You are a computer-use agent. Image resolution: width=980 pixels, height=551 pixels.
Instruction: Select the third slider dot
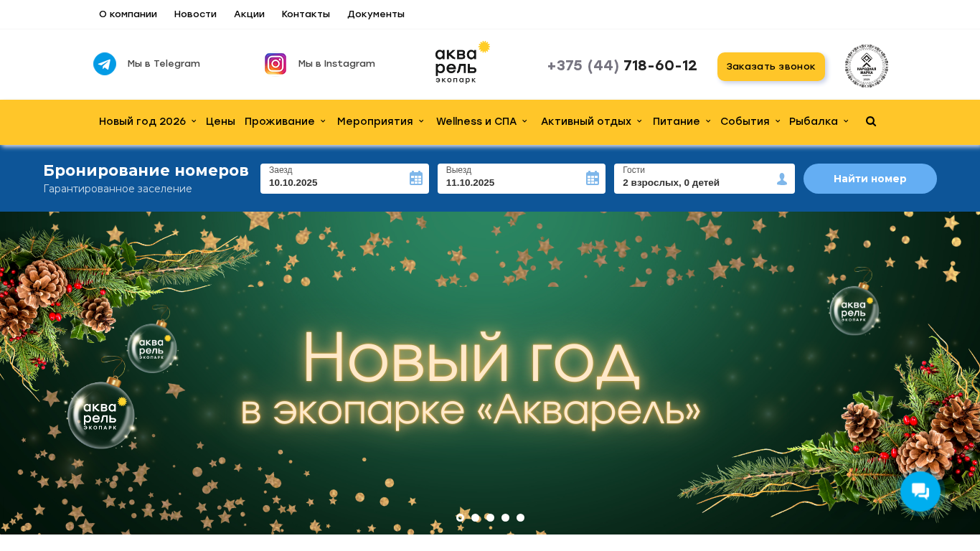490,517
